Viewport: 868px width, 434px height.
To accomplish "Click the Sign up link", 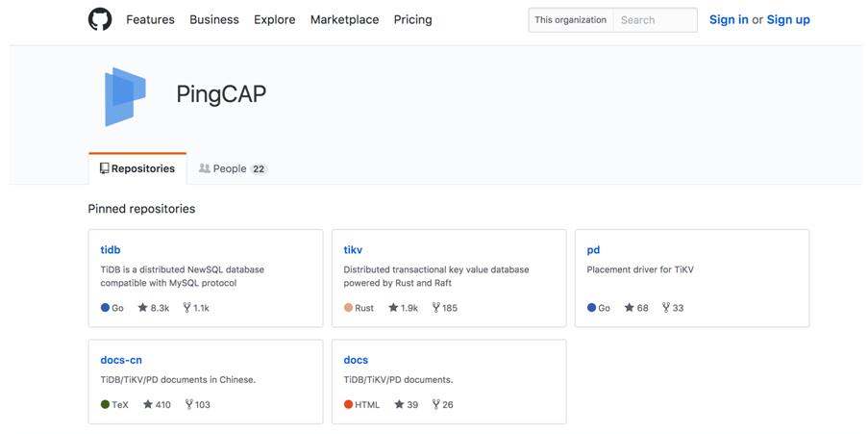I will (788, 19).
